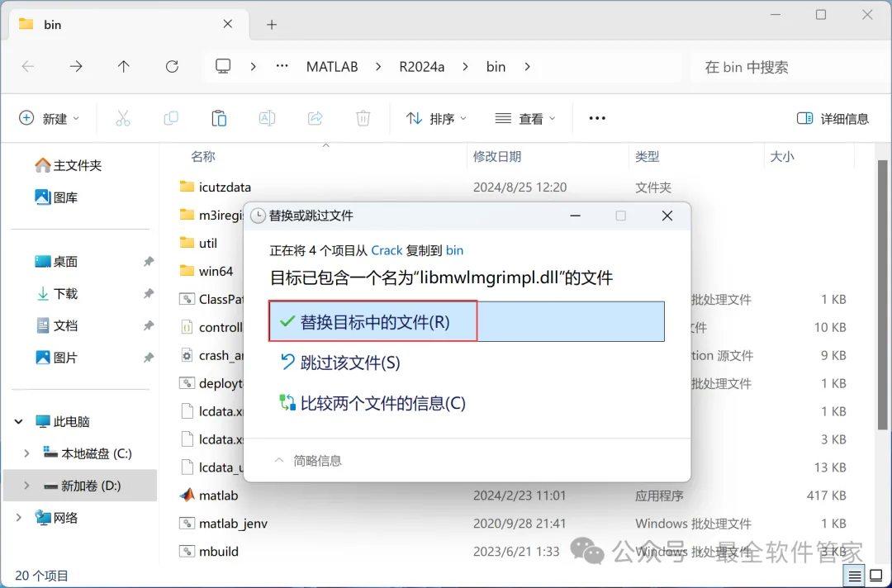Click the Delete trash icon
Screen dimensions: 892x588
pos(363,118)
